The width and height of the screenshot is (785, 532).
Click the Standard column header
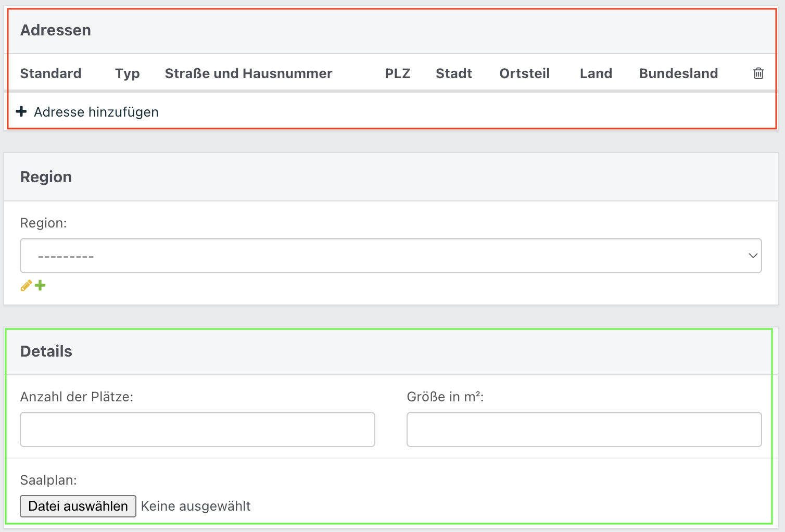(x=51, y=73)
